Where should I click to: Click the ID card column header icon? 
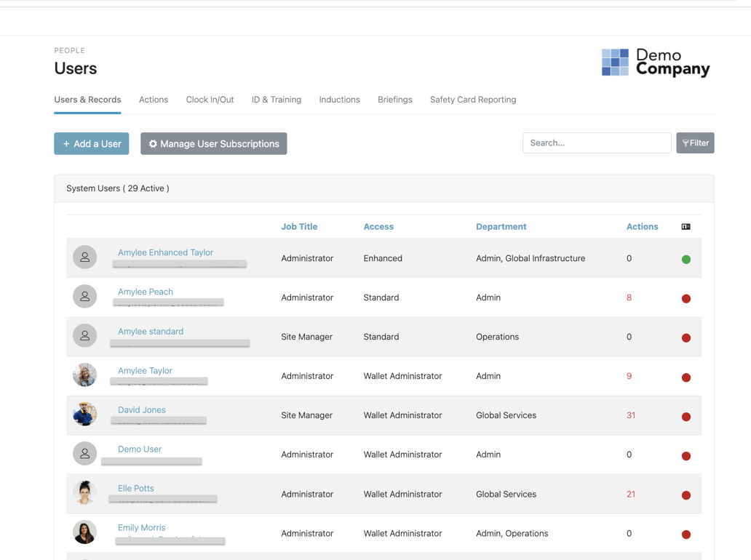pyautogui.click(x=686, y=226)
